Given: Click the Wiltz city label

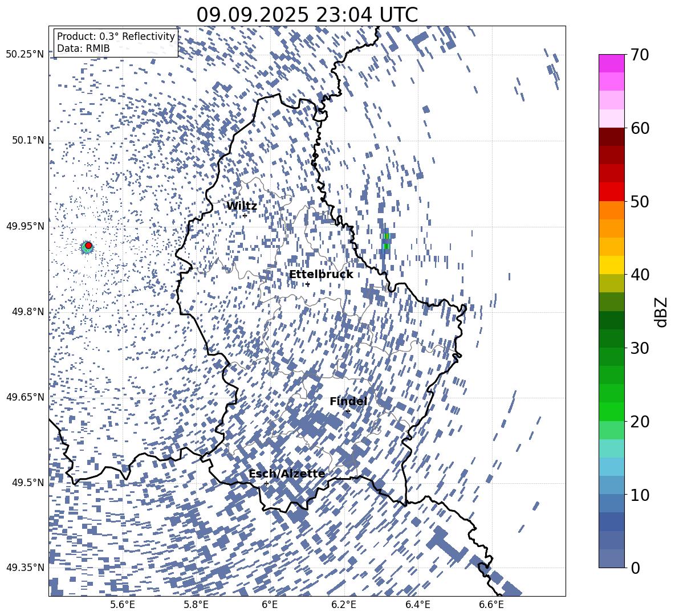Looking at the screenshot, I should (x=242, y=206).
